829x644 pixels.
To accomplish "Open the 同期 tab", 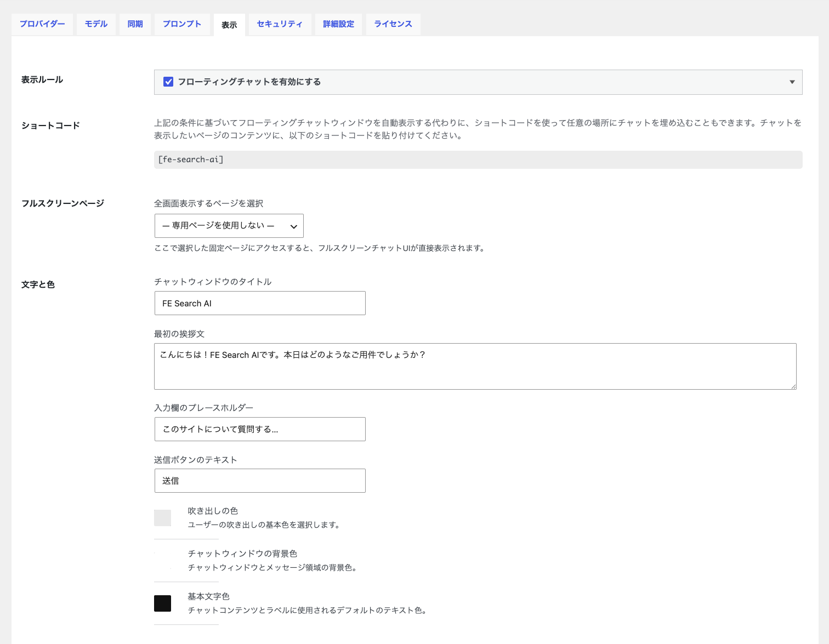I will 135,24.
